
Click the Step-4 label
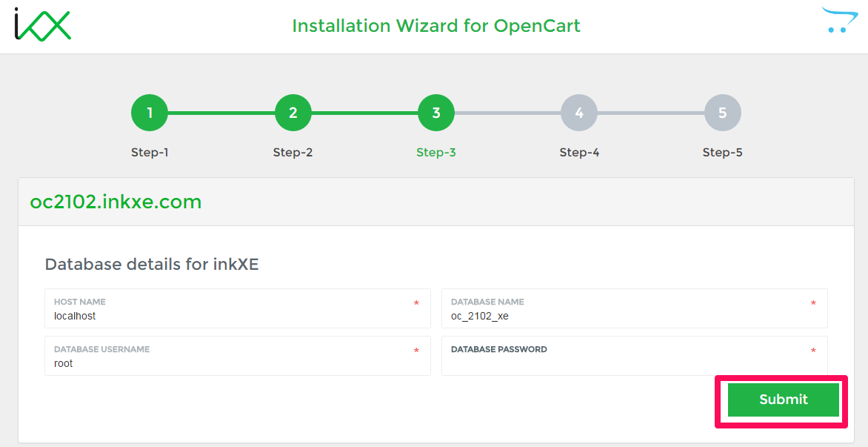[579, 152]
